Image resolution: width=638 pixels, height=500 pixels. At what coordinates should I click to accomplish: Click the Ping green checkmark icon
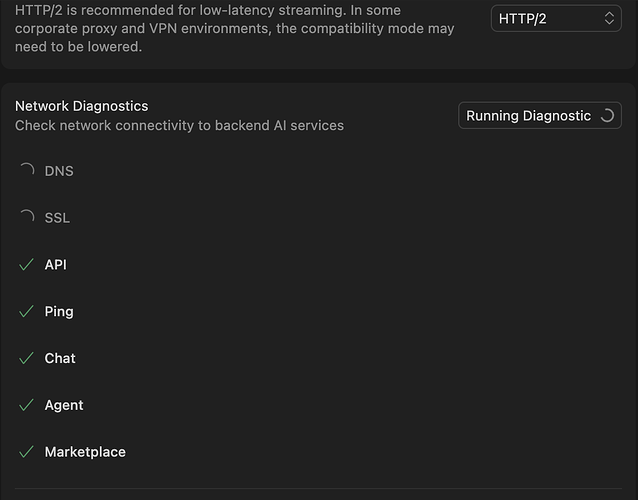[x=27, y=312]
